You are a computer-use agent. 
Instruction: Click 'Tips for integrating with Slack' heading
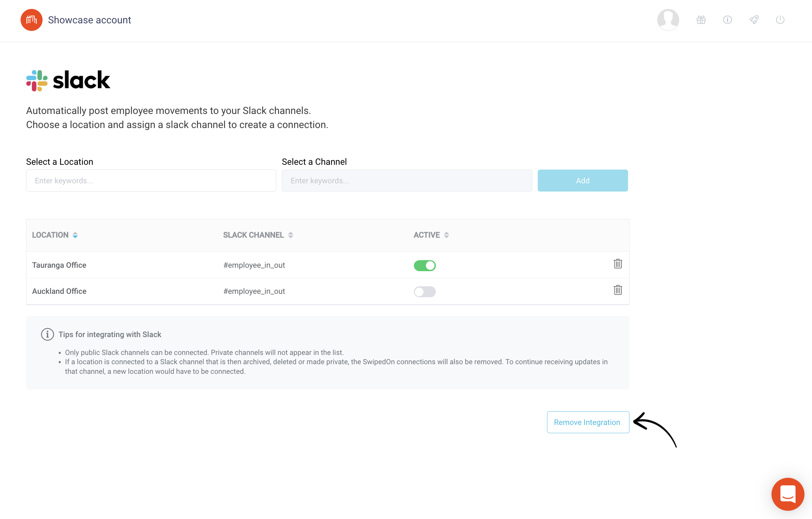tap(110, 334)
